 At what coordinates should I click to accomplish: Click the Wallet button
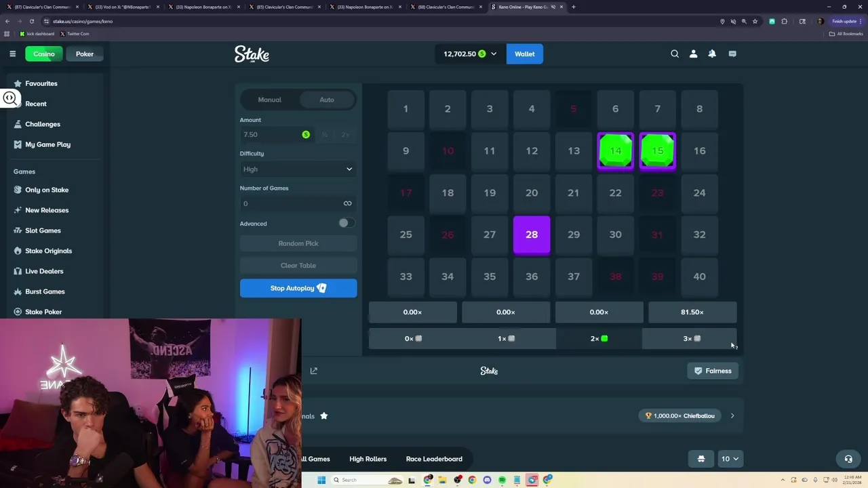(525, 54)
